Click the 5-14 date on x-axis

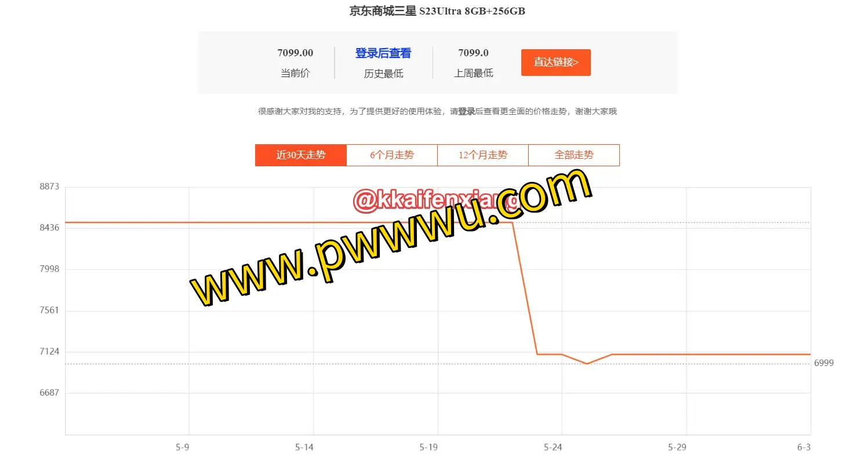coord(304,447)
